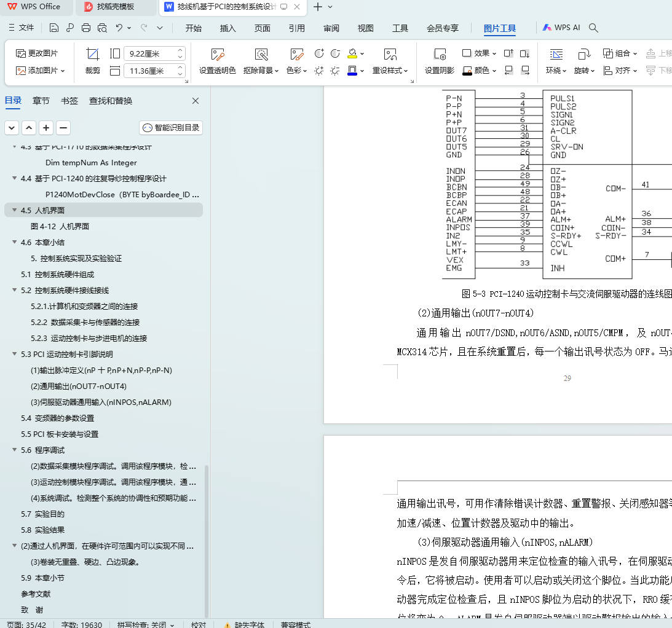Click the 缺失字体 missing fonts status item
The width and height of the screenshot is (672, 628).
[244, 624]
